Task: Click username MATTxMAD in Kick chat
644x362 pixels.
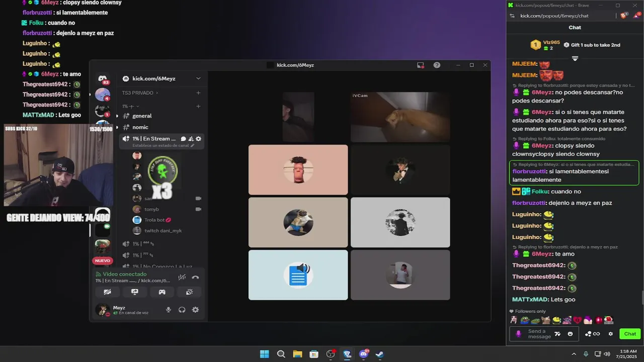Action: [530, 299]
